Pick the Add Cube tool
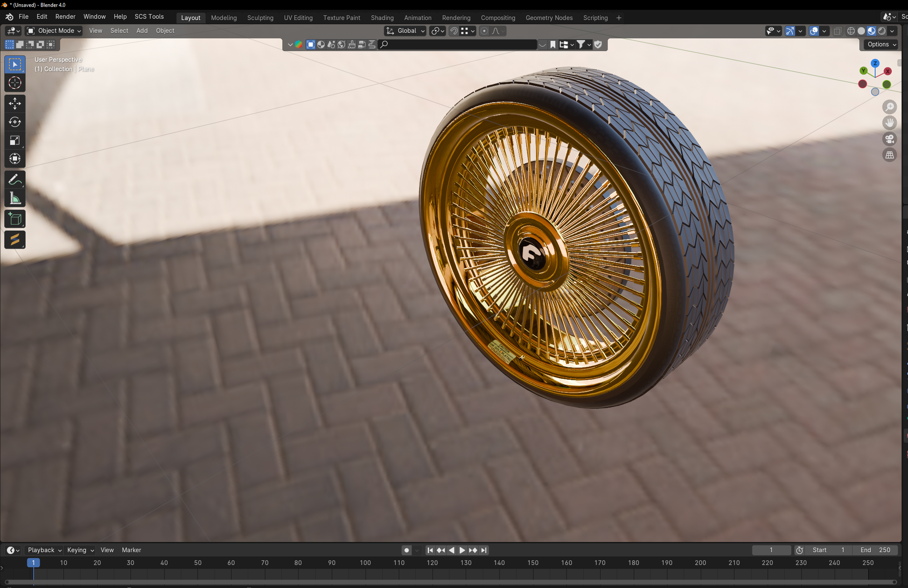The image size is (908, 588). click(15, 219)
